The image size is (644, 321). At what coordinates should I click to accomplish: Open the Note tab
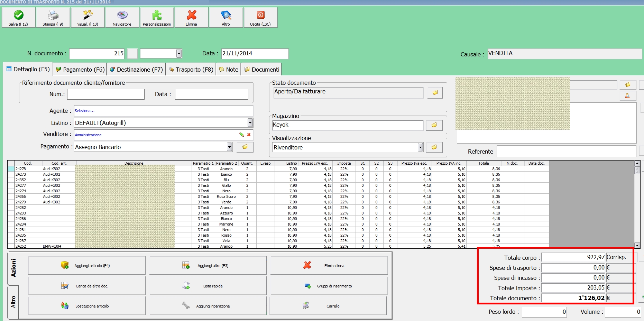[229, 70]
